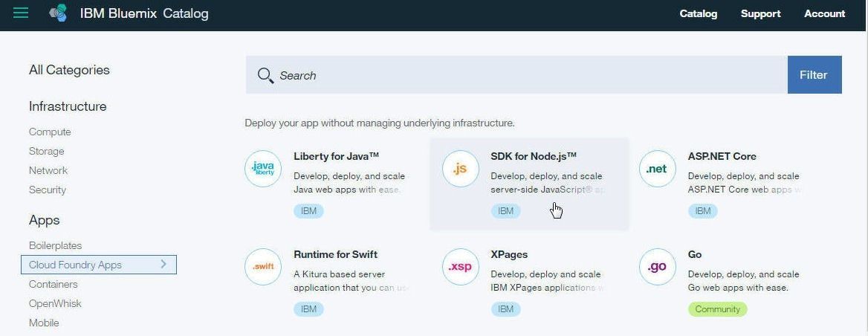Open the Security category
This screenshot has height=336, width=868.
pyautogui.click(x=47, y=190)
